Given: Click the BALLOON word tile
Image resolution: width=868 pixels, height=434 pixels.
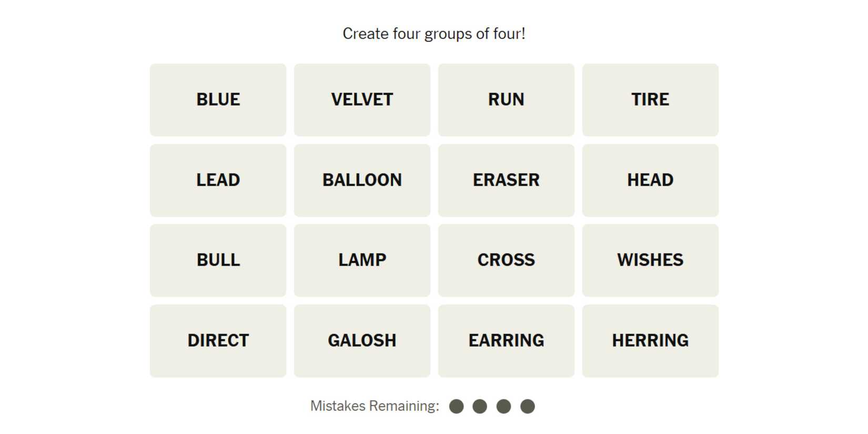Looking at the screenshot, I should click(362, 180).
